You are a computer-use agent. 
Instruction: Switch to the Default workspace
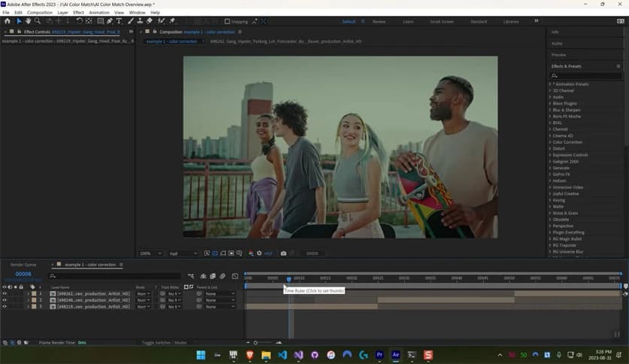coord(348,22)
